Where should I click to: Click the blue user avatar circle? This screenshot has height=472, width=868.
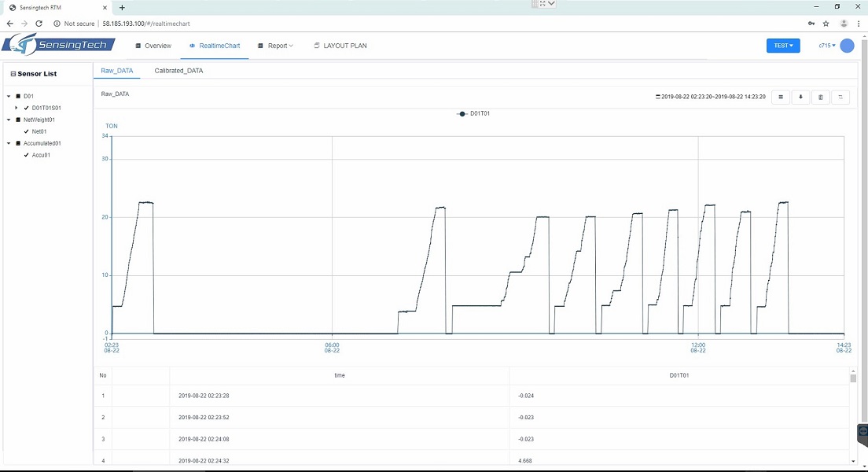coord(847,46)
